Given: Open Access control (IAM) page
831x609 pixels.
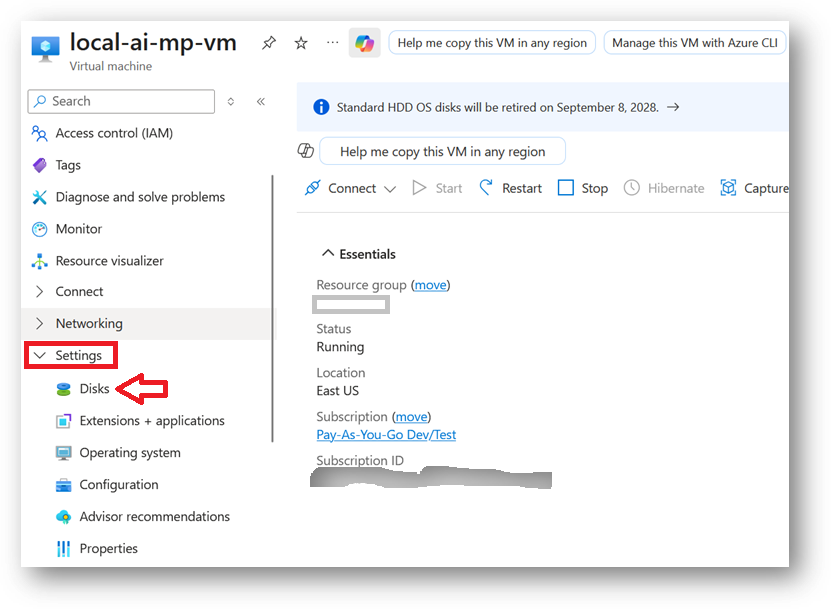Looking at the screenshot, I should point(114,134).
